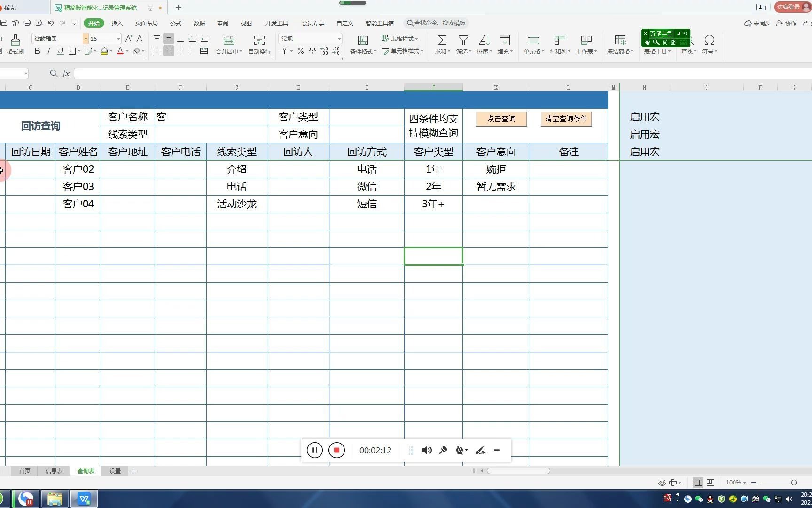The height and width of the screenshot is (508, 812).
Task: Open the Insert ribbon tab
Action: [117, 23]
